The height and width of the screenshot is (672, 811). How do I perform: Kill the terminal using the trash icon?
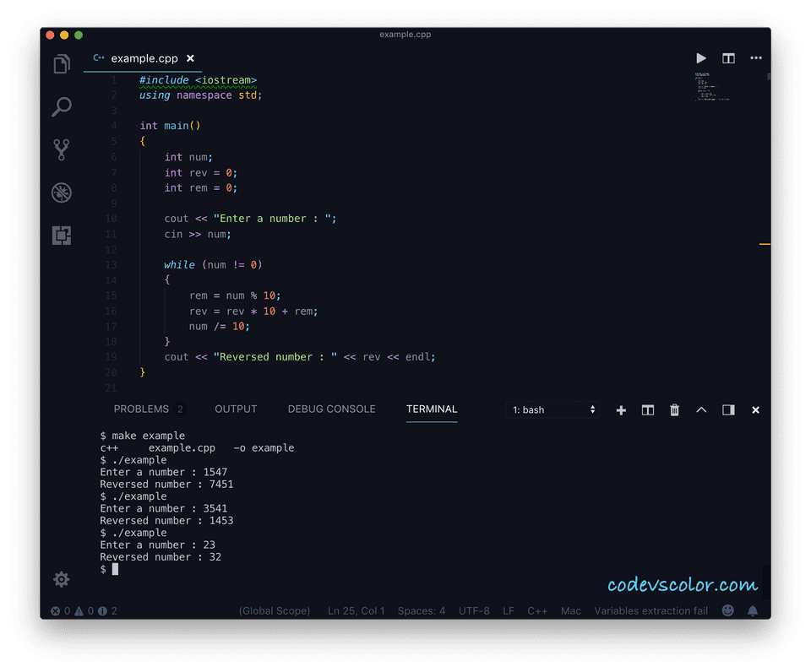coord(674,409)
